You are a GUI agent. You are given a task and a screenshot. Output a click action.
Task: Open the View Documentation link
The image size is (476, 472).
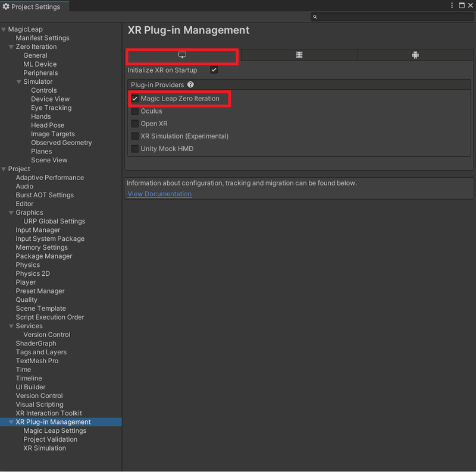(x=159, y=194)
